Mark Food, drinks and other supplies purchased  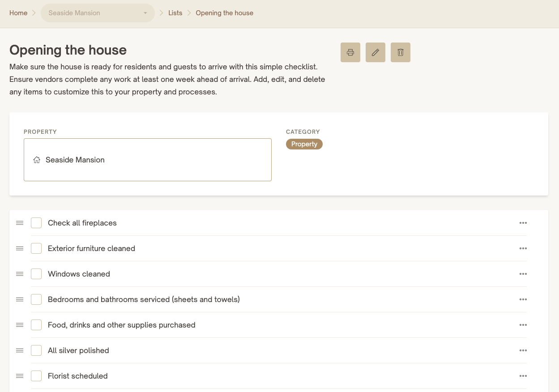36,325
